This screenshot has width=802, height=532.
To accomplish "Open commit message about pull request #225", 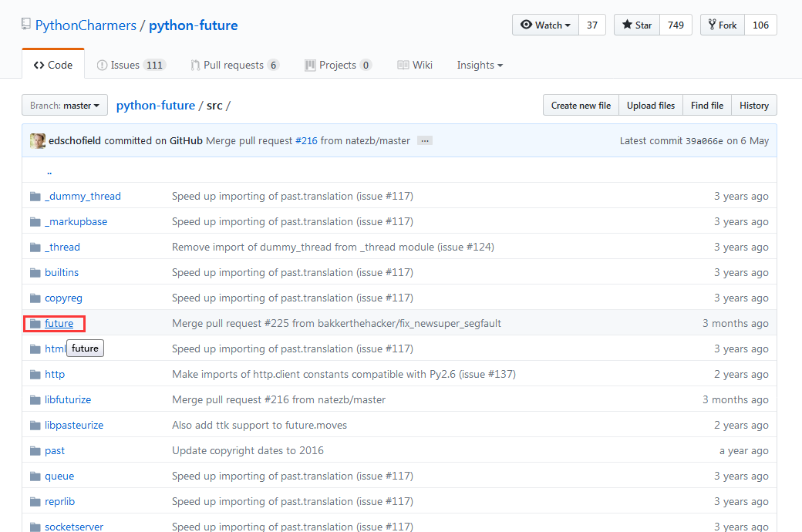I will tap(336, 324).
